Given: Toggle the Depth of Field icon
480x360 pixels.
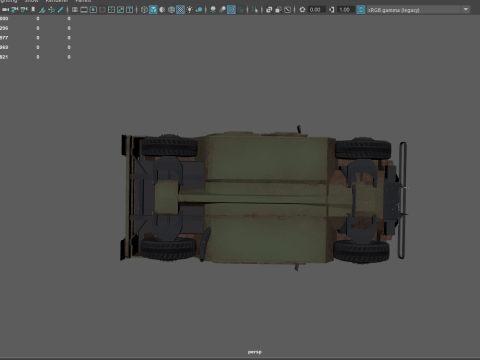Looking at the screenshot, I should [x=241, y=10].
